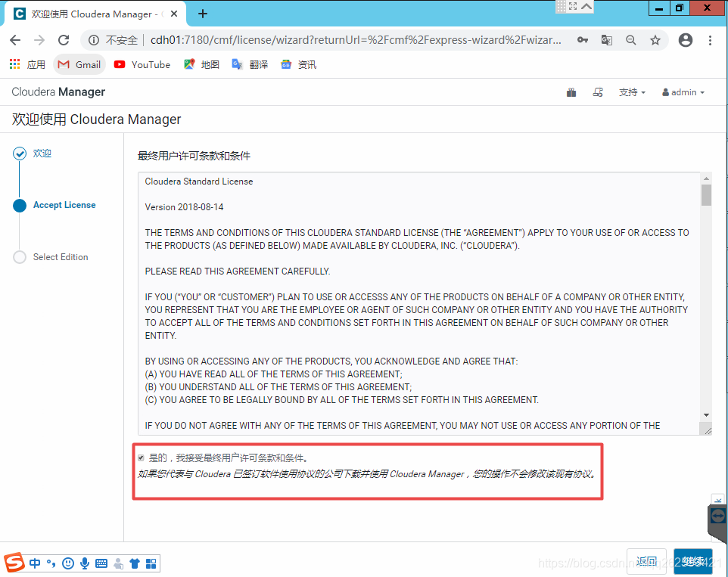Viewport: 728px width, 577px height.
Task: Click the running commands icon in header
Action: (x=598, y=92)
